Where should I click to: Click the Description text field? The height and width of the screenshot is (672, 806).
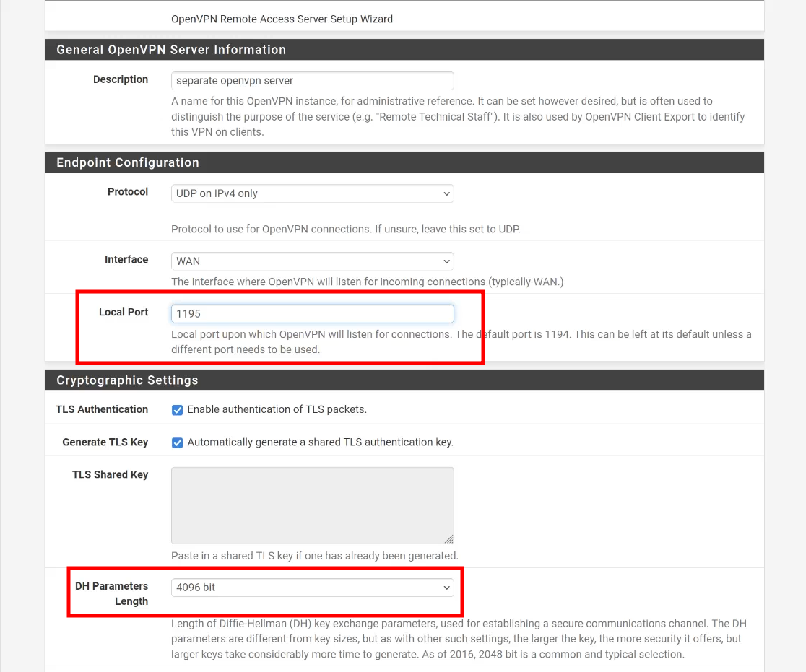(x=312, y=81)
